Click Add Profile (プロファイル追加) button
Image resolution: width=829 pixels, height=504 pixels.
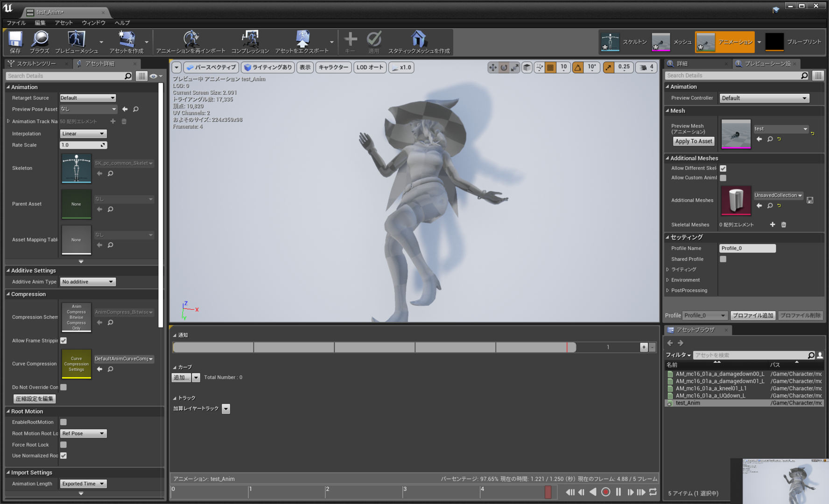pos(753,315)
